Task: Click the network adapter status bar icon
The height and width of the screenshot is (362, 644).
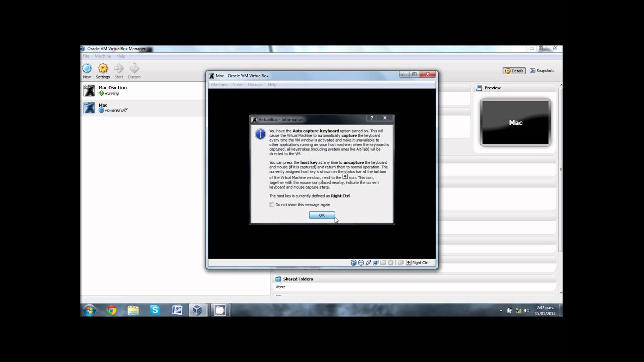Action: (x=376, y=263)
